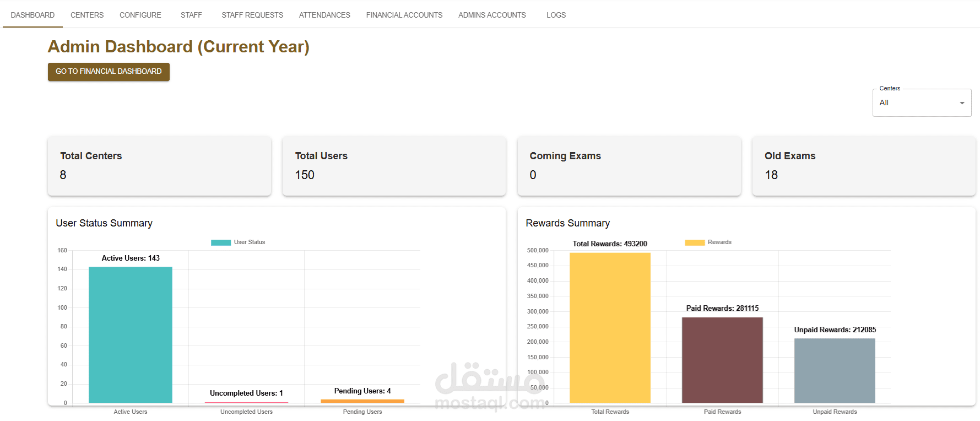Toggle the Rewards legend swatch
The image size is (980, 421).
pos(695,242)
